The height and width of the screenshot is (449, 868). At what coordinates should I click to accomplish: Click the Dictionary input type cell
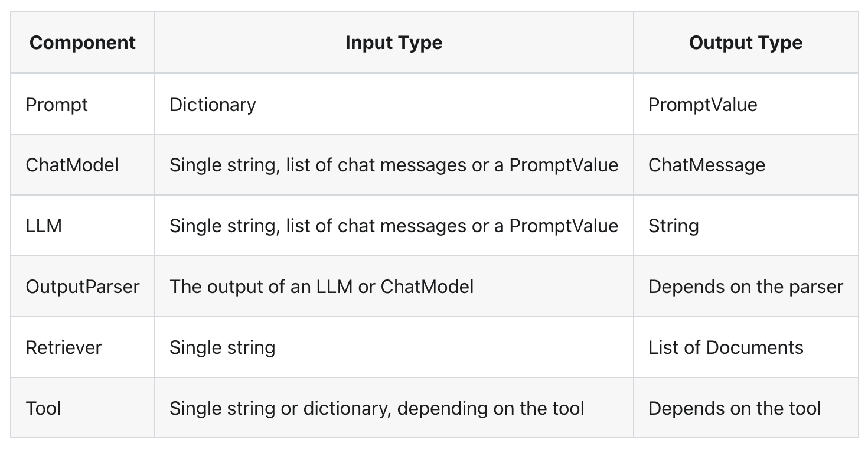[213, 105]
